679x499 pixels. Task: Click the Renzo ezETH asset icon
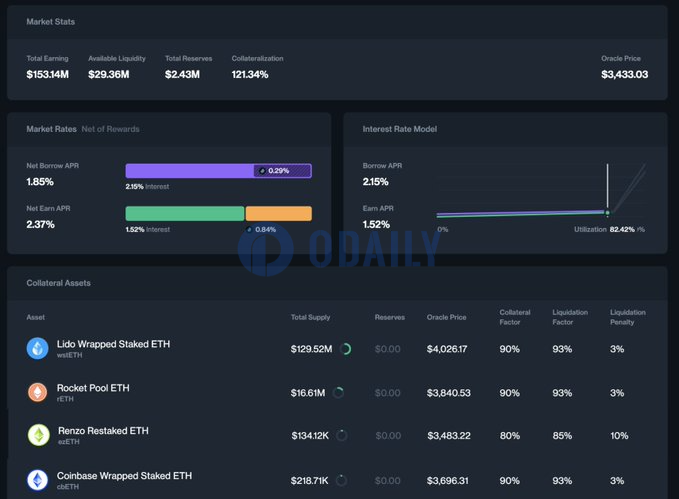(x=39, y=435)
